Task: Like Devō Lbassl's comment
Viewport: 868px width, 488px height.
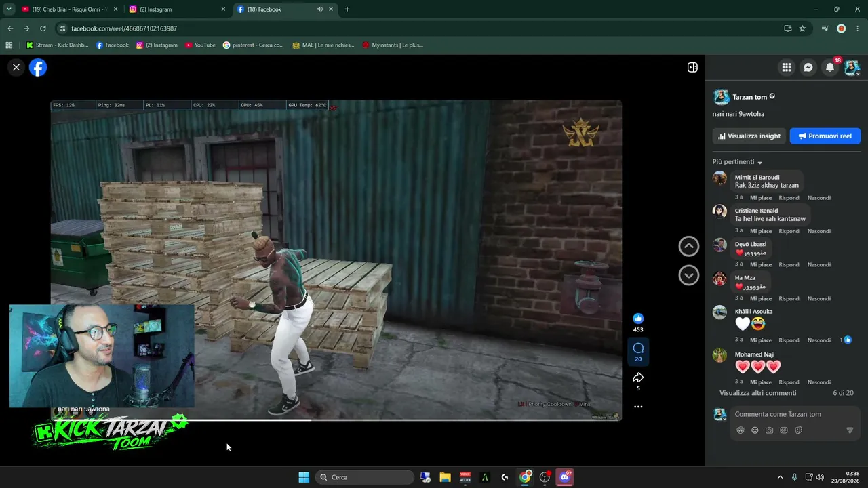Action: pos(760,264)
